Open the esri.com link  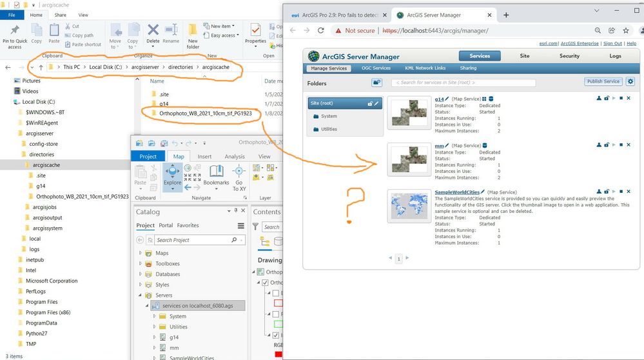point(548,44)
